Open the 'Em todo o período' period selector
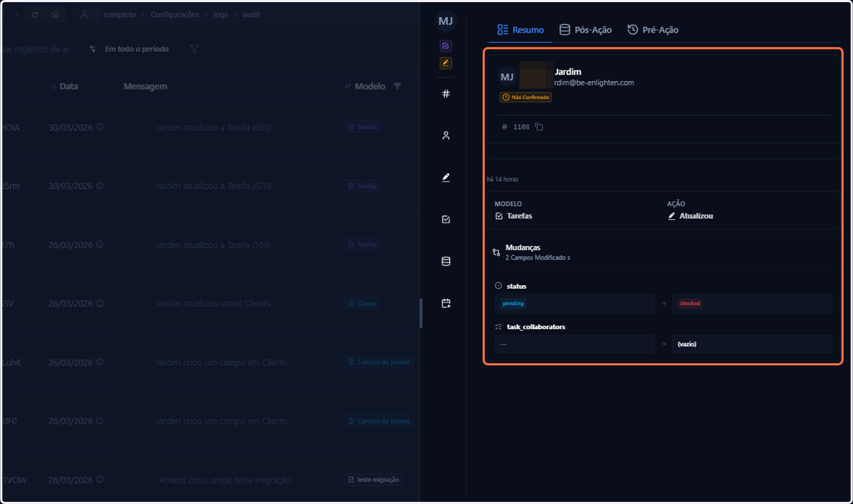853x504 pixels. [136, 49]
